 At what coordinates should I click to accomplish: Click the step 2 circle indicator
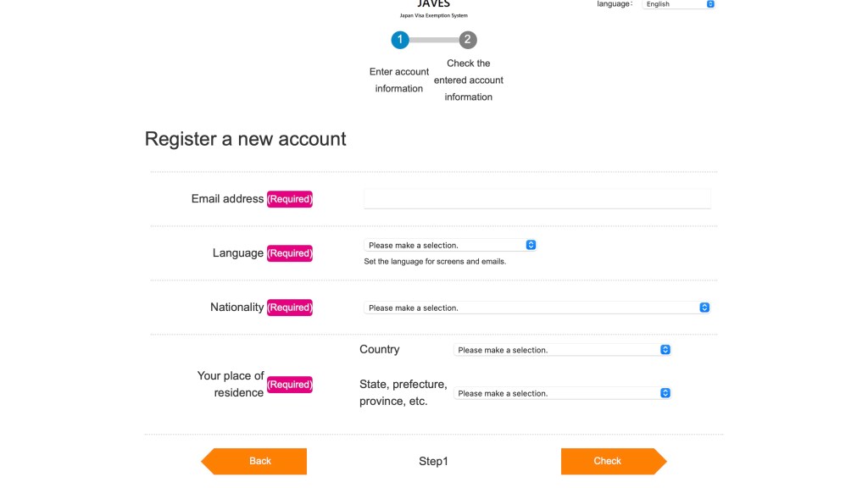coord(468,40)
